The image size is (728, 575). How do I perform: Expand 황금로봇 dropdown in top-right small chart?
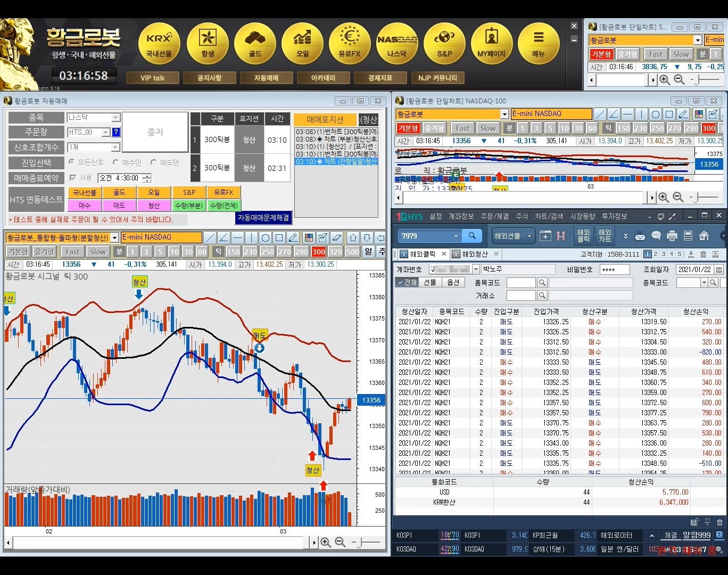pos(698,40)
